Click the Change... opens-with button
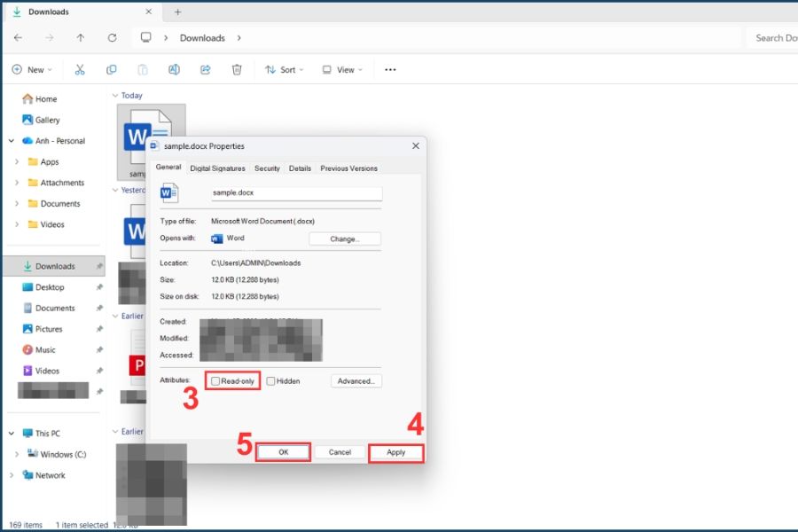 [x=344, y=239]
